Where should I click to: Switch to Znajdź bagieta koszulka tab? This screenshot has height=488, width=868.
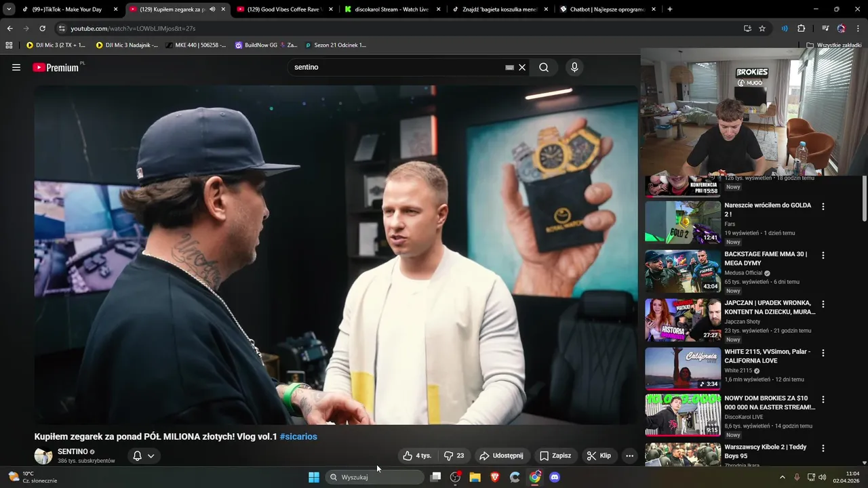(500, 9)
